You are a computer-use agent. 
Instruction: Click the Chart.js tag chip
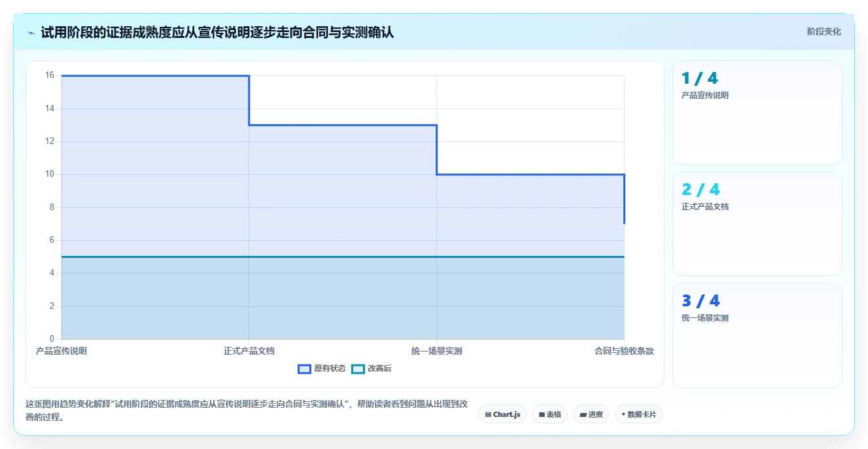pos(502,414)
